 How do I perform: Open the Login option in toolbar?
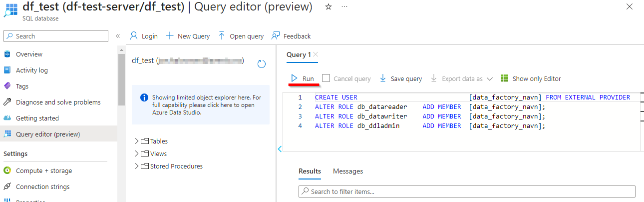pyautogui.click(x=144, y=36)
